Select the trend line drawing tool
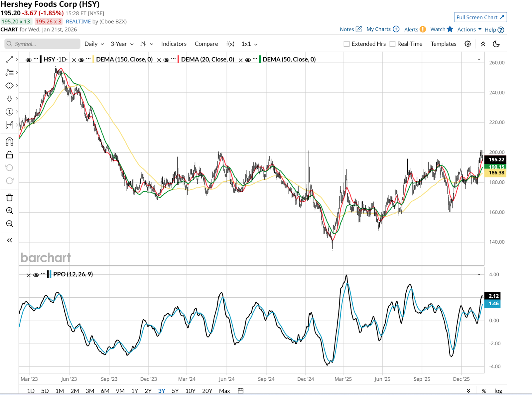Screen dimensions: 532x395 pos(9,59)
